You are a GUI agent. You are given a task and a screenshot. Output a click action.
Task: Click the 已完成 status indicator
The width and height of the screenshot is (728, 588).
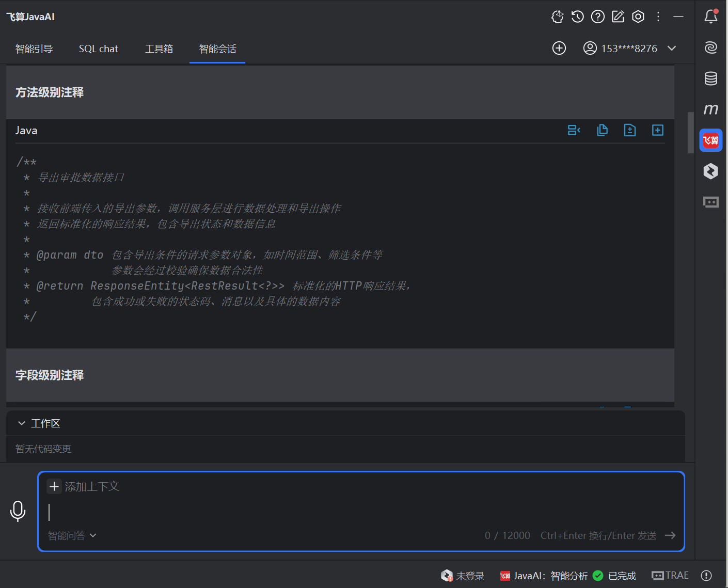point(614,576)
